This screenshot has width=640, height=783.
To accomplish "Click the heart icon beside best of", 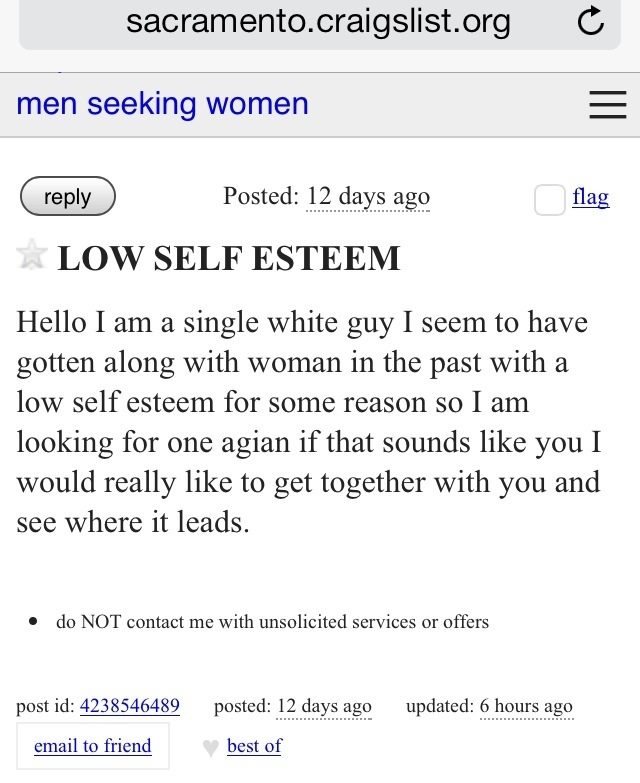I will coord(209,747).
